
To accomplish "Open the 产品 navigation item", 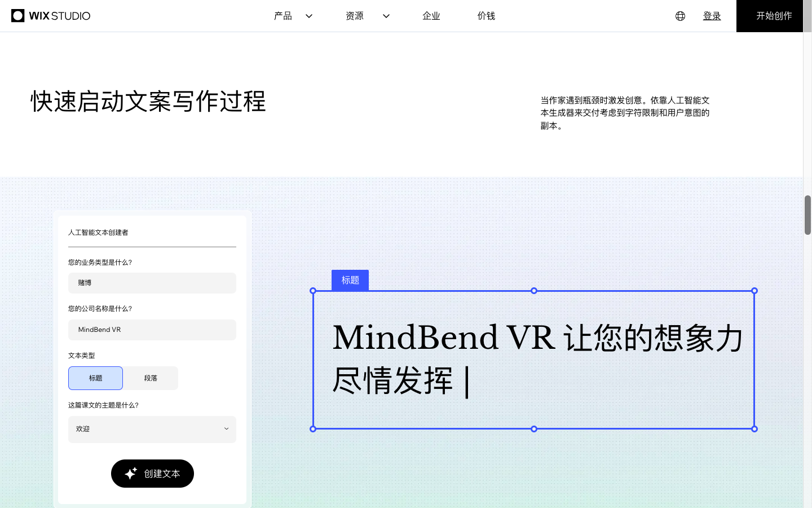I will [x=283, y=16].
